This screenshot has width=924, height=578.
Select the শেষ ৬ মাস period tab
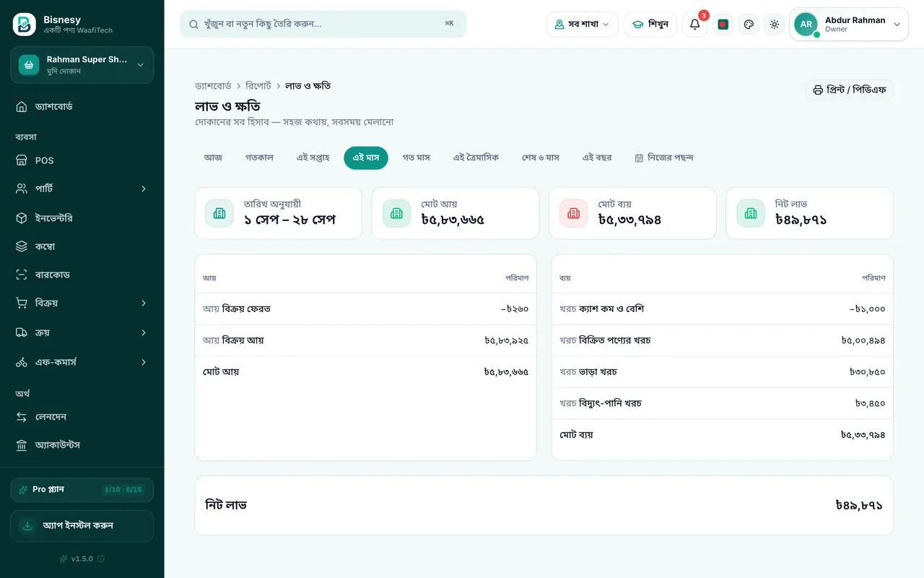point(541,158)
